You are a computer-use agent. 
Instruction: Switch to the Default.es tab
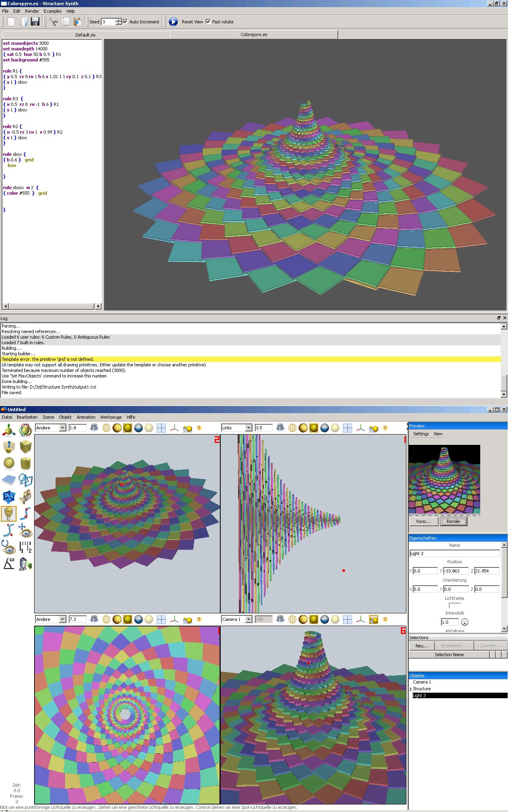[x=86, y=35]
